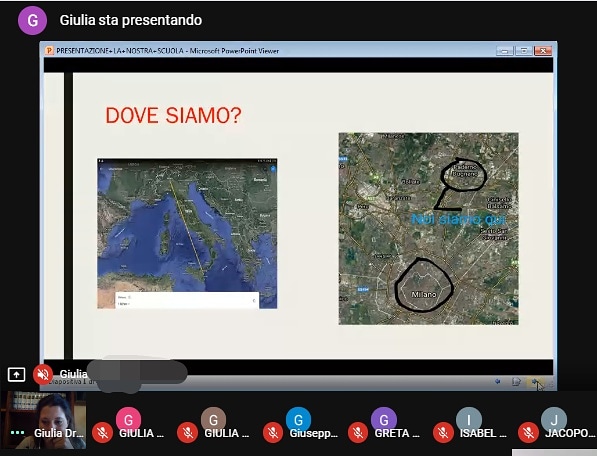Click the purple G presenter avatar
The width and height of the screenshot is (597, 456).
[x=32, y=20]
